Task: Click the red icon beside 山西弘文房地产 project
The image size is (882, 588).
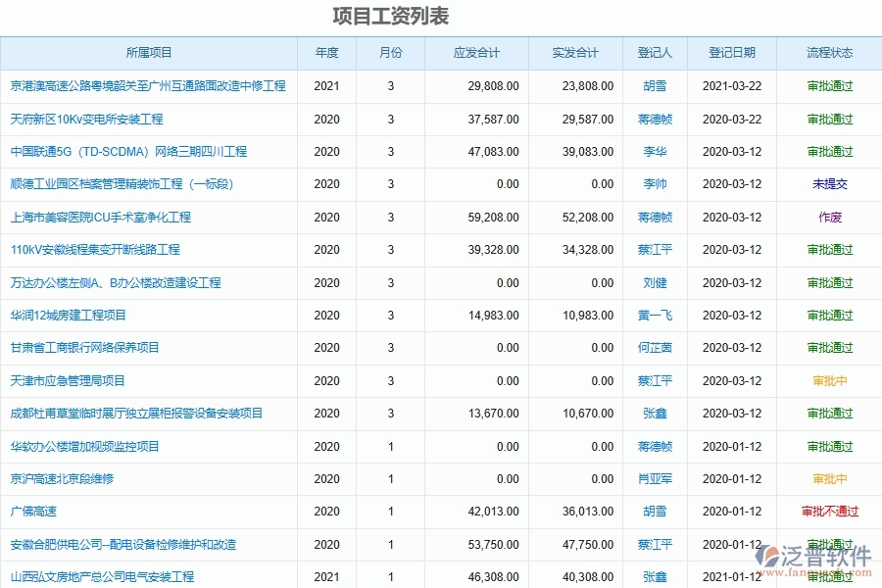Action: (x=10, y=577)
